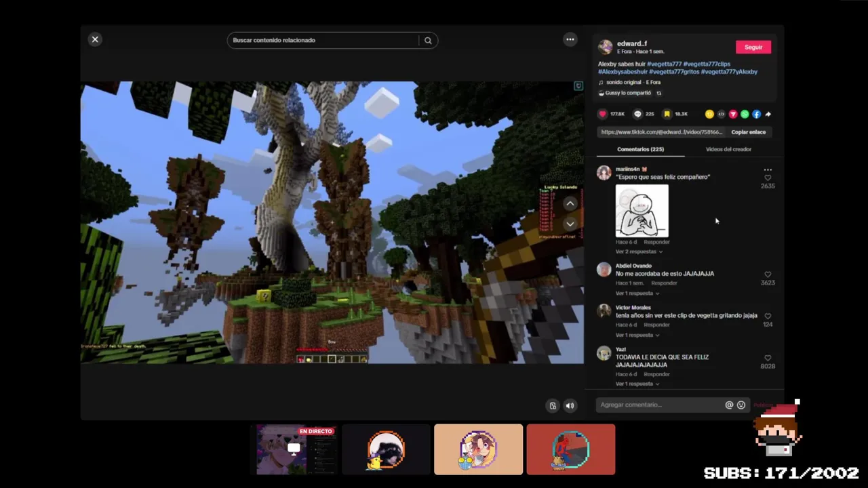Click the yellow repost share icon
This screenshot has height=488, width=868.
pos(709,114)
